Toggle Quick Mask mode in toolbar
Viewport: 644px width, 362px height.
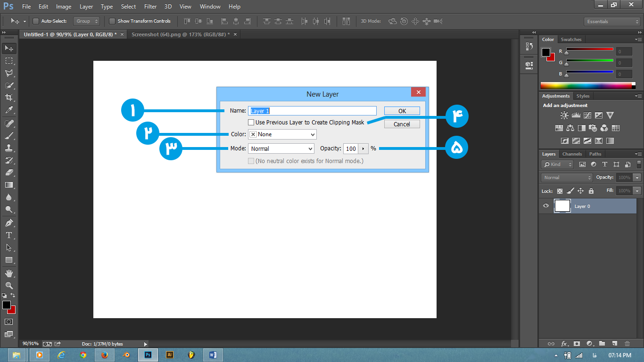coord(9,321)
